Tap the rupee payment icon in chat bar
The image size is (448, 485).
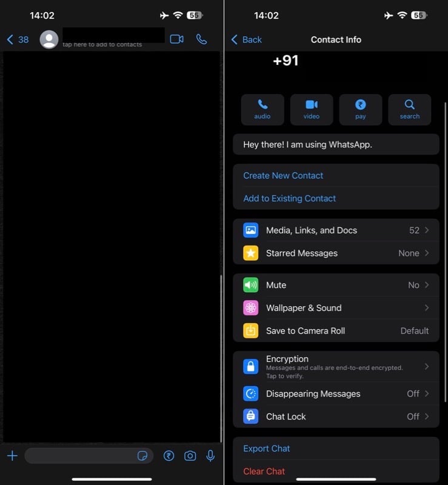(x=169, y=456)
